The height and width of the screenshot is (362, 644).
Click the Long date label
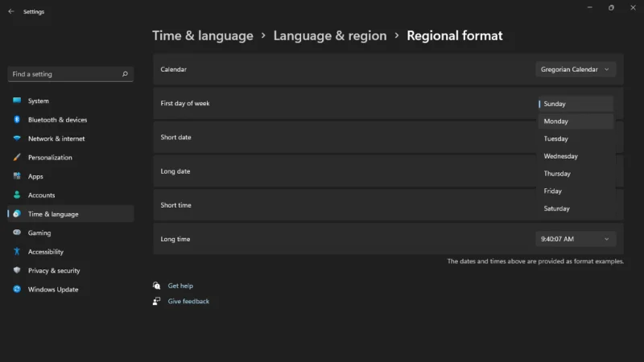tap(175, 171)
